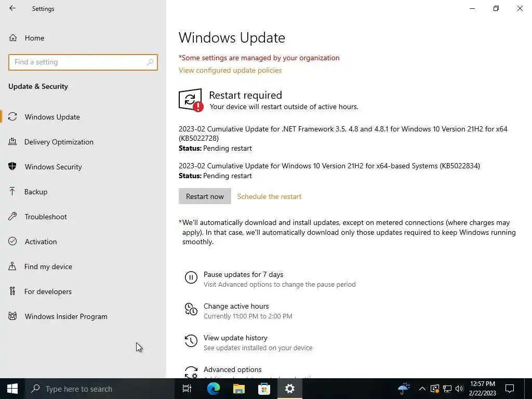Open the Activation page
The image size is (532, 399).
pos(41,242)
